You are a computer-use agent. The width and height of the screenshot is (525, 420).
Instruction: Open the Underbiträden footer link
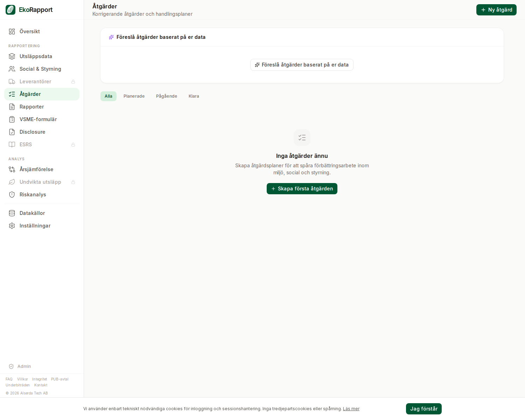point(17,385)
